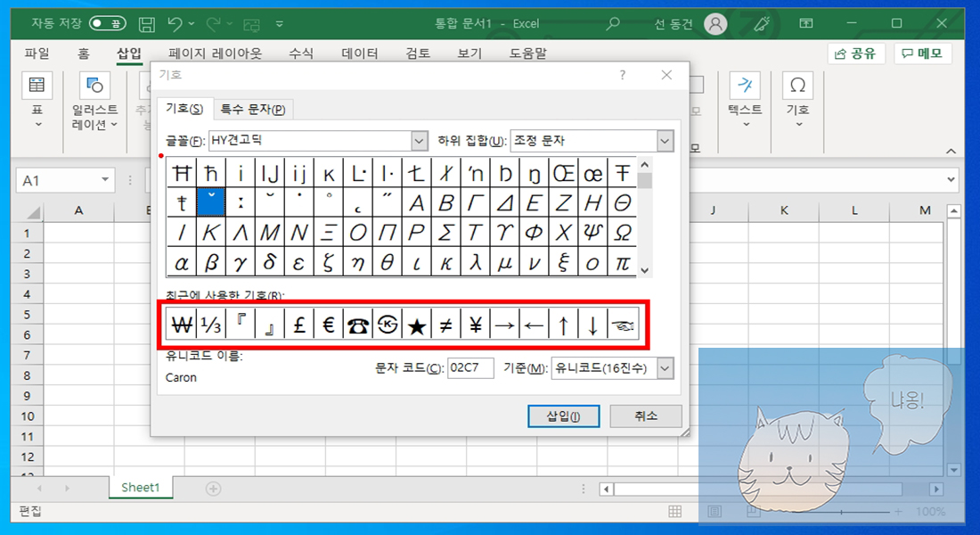Pick the pointing hand recent symbol

(x=623, y=325)
